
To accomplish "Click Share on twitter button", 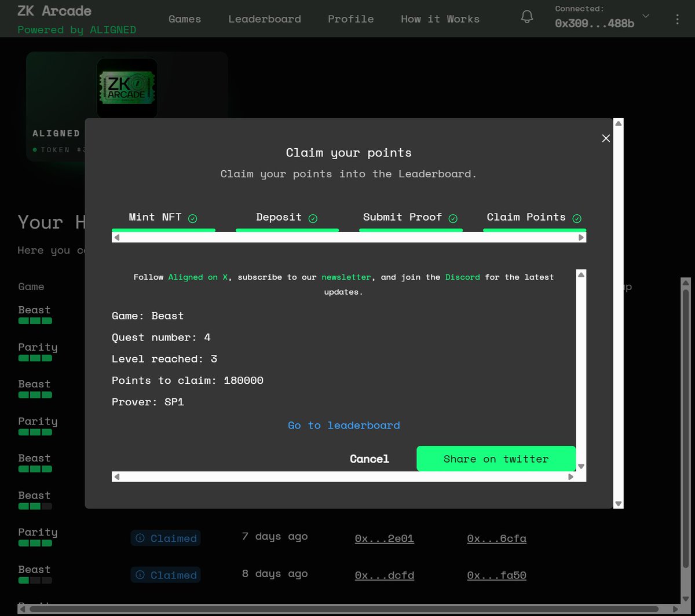I will point(496,459).
